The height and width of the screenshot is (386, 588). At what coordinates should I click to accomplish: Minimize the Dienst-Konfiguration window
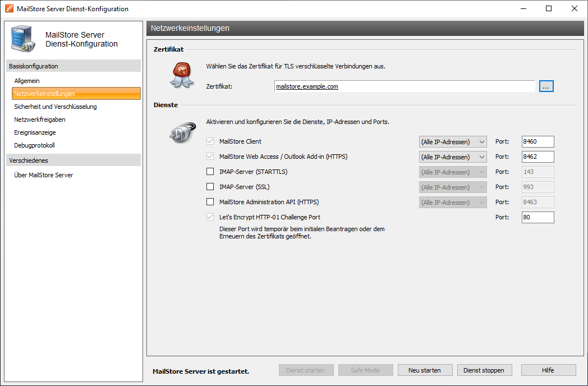[x=523, y=8]
